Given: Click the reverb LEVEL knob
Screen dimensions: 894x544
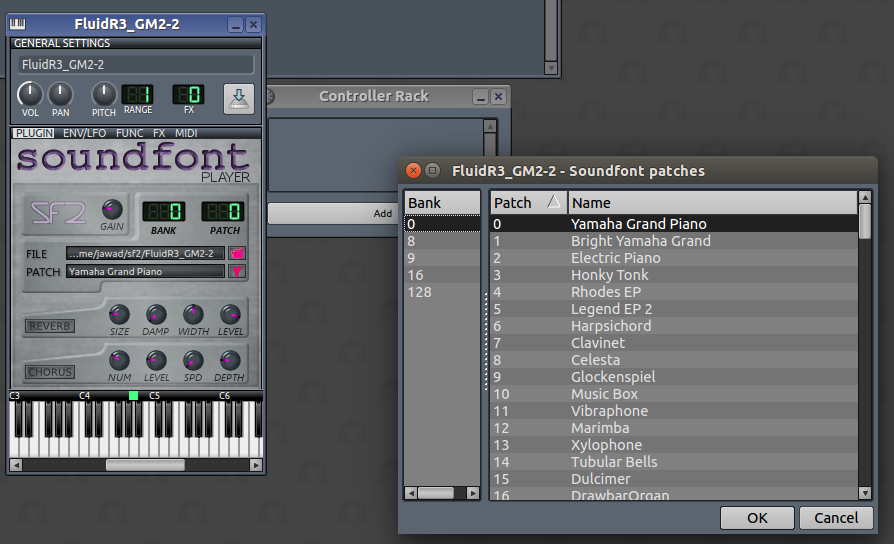Looking at the screenshot, I should (230, 314).
